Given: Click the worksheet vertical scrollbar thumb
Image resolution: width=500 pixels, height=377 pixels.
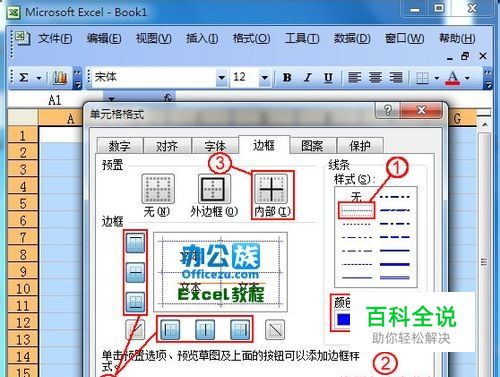Looking at the screenshot, I should (484, 262).
